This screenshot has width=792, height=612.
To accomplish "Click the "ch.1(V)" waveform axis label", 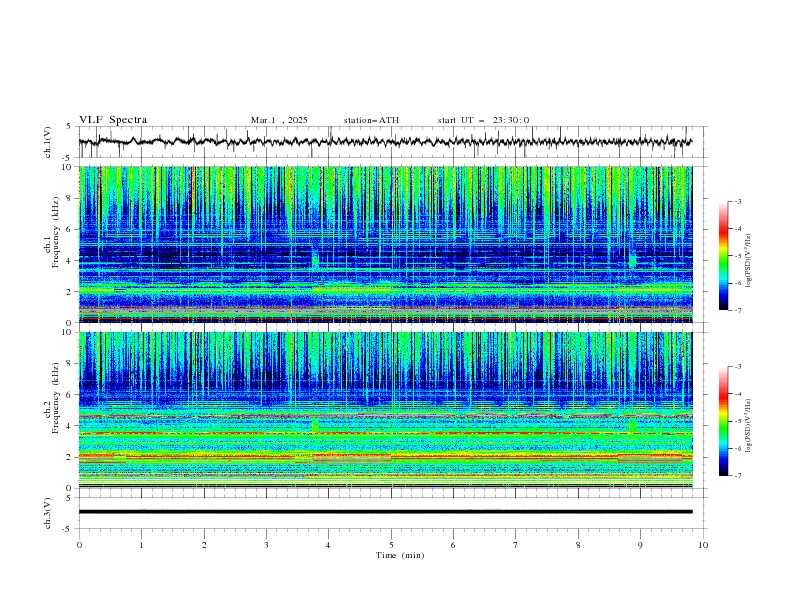I will click(x=48, y=142).
